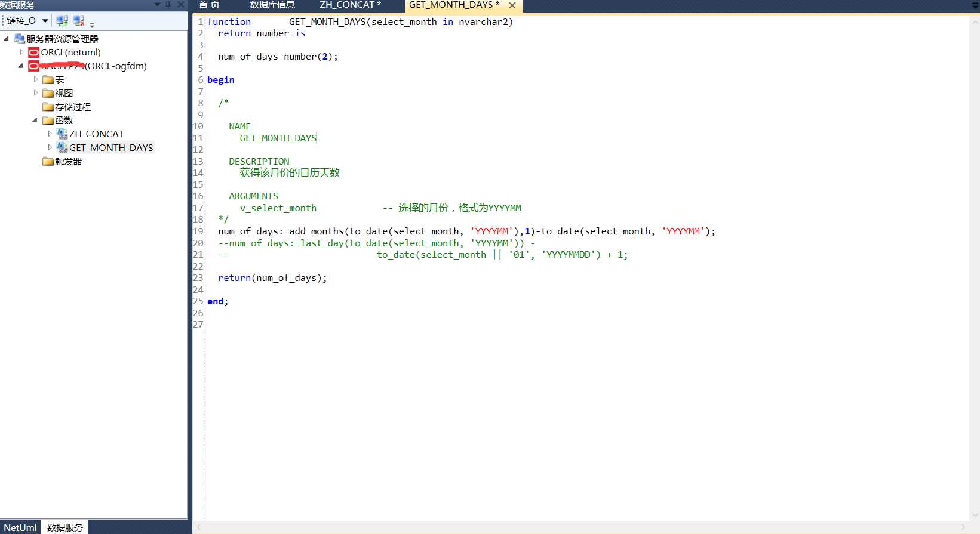
Task: Expand the 视图 folder
Action: [35, 93]
